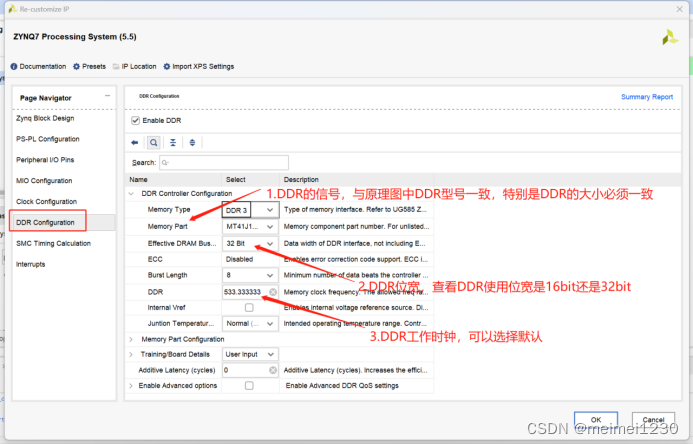
Task: Click the Search input field
Action: coord(224,163)
